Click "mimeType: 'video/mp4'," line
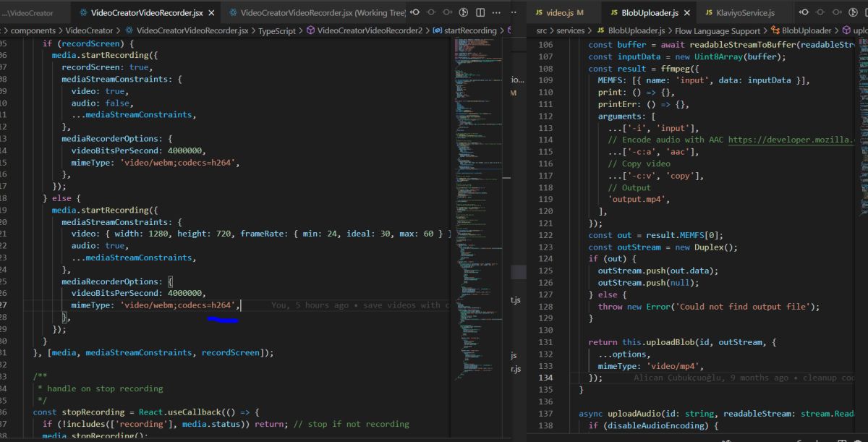 click(651, 366)
